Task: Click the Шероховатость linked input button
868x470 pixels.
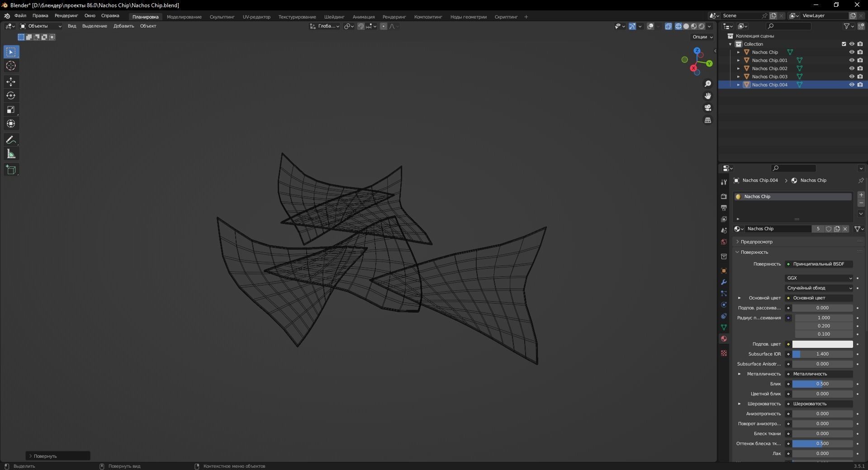Action: pos(819,404)
